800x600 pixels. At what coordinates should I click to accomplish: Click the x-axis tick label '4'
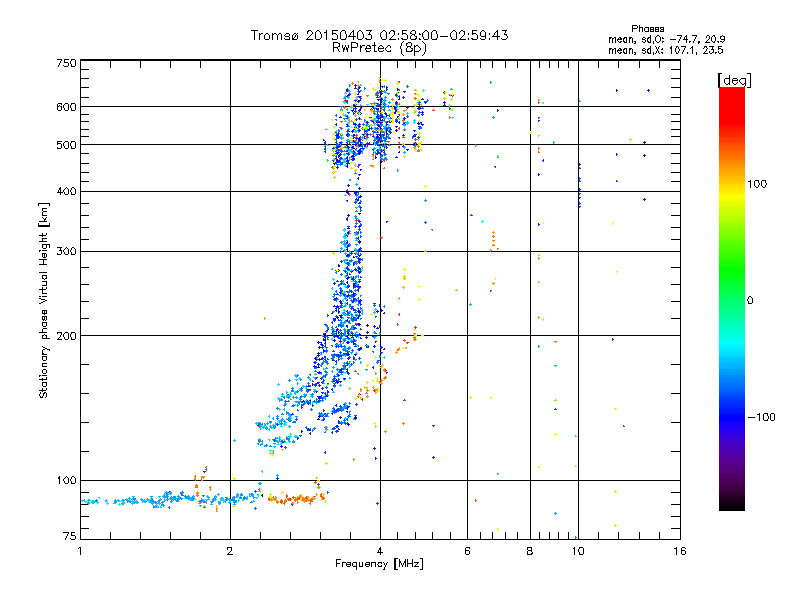click(x=380, y=551)
